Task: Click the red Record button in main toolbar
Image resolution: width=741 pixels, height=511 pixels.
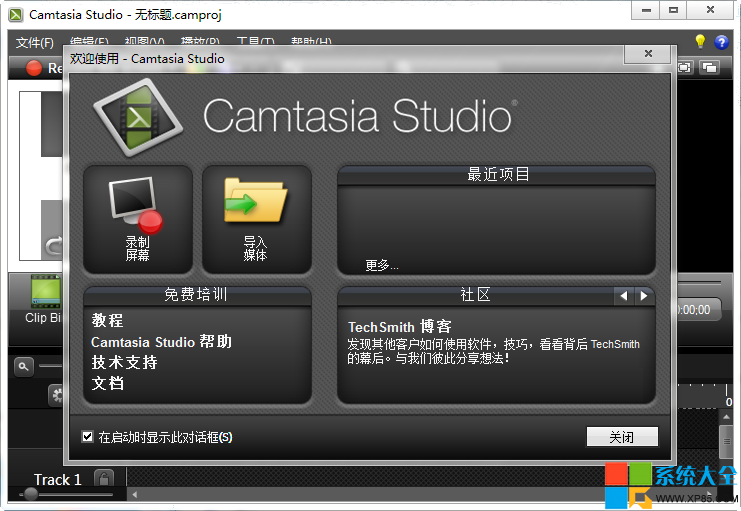Action: 34,68
